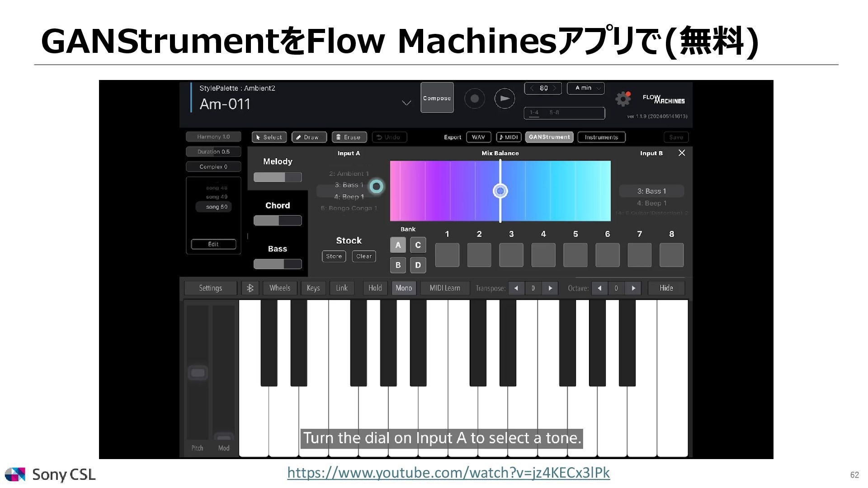Increase the tempo from 80

pyautogui.click(x=555, y=88)
